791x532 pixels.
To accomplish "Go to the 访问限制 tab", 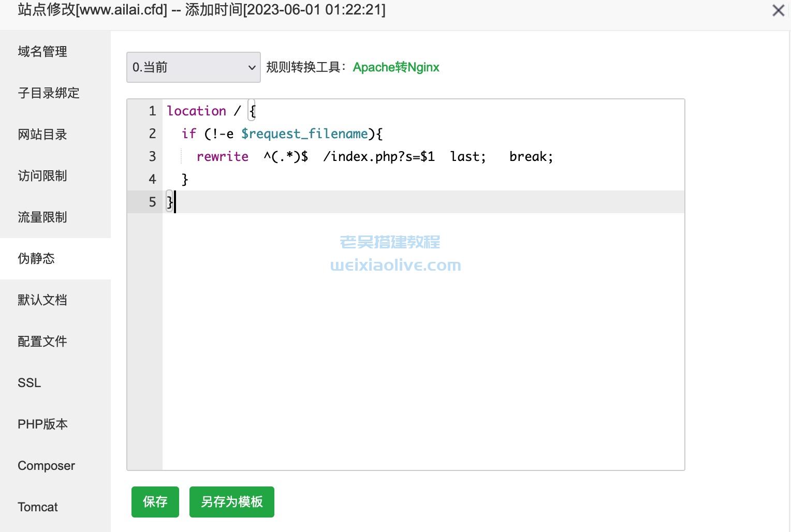I will coord(42,176).
